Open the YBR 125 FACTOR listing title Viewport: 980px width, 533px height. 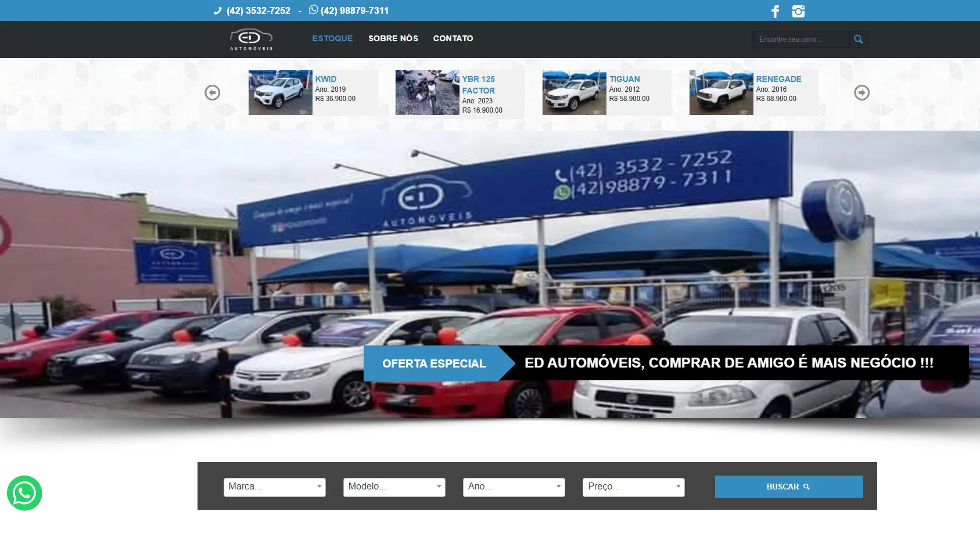(x=479, y=85)
